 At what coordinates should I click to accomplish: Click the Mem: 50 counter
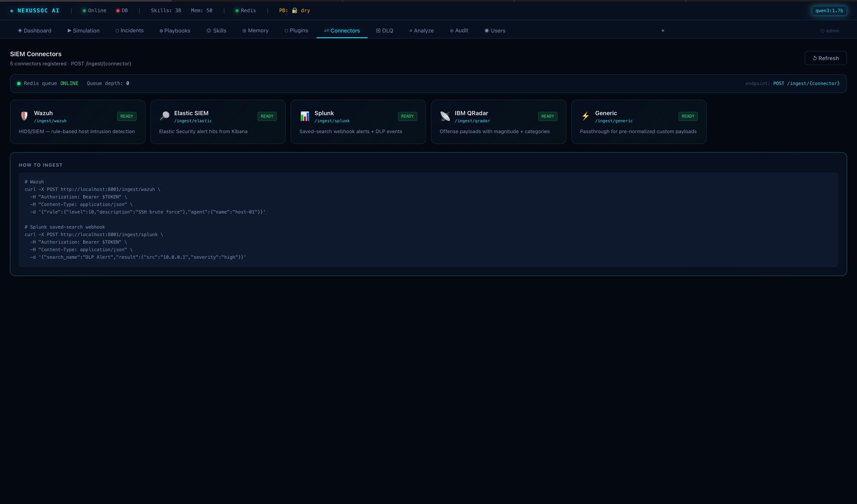point(202,10)
